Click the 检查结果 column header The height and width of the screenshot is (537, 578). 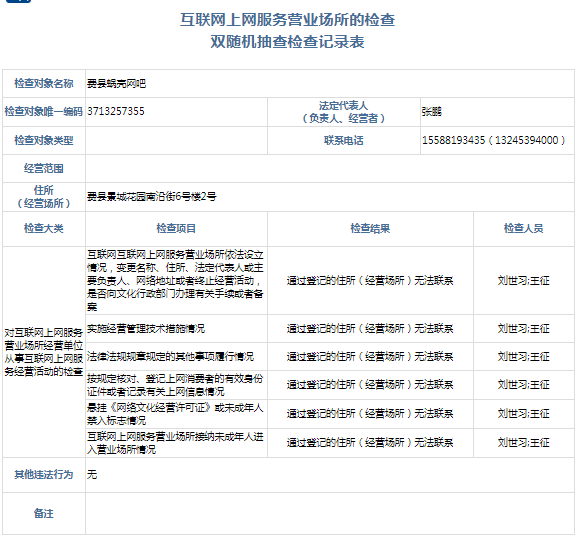[370, 229]
